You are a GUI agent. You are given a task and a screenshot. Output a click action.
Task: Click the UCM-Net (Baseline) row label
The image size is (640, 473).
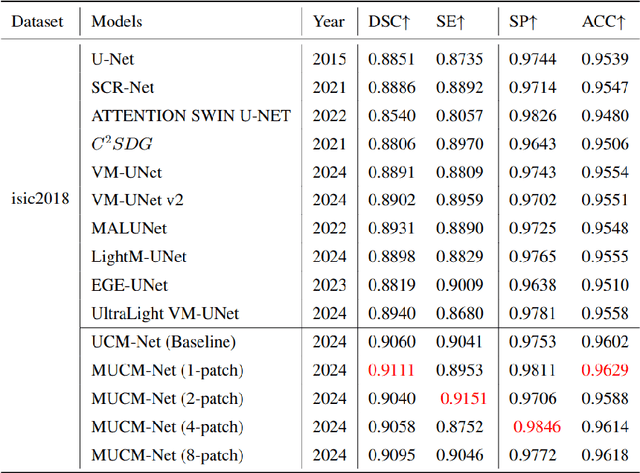[163, 343]
